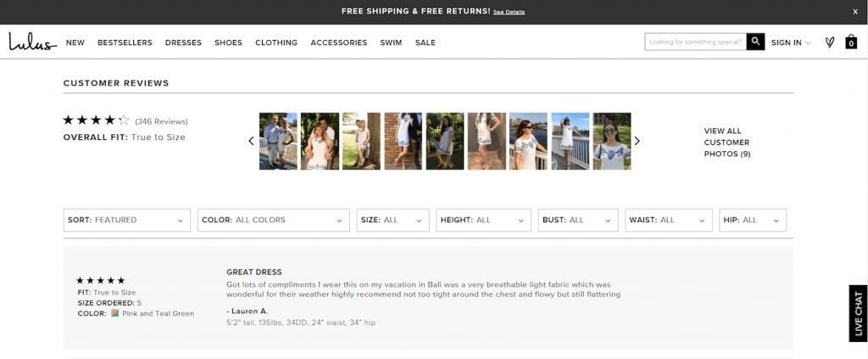Open seventh customer photo with sunglasses

[529, 141]
